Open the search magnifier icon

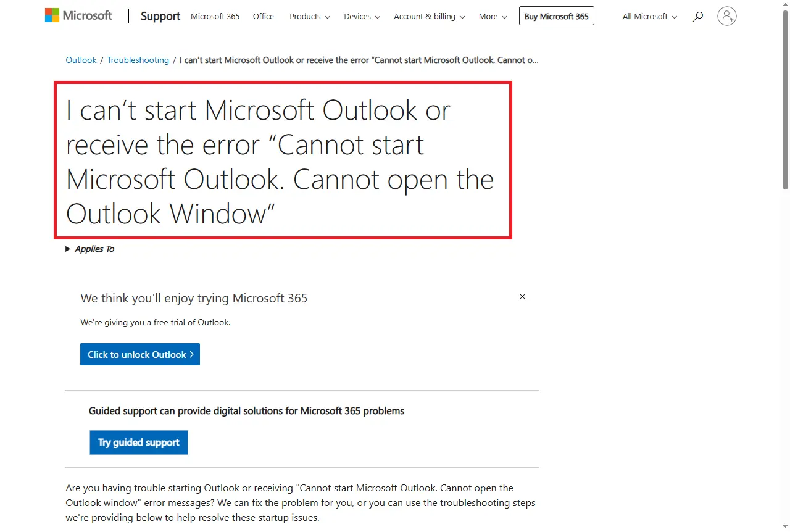[698, 17]
